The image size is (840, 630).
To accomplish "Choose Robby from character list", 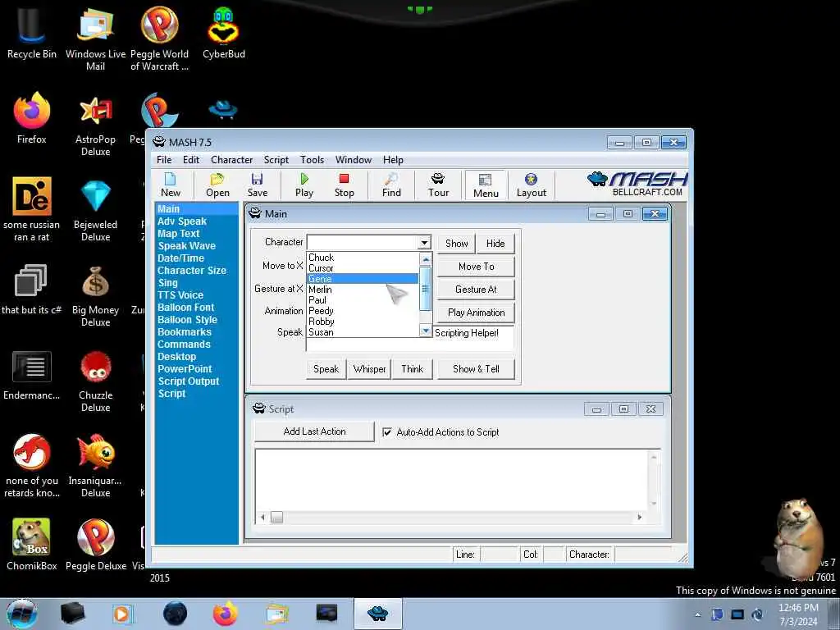I will click(x=362, y=322).
